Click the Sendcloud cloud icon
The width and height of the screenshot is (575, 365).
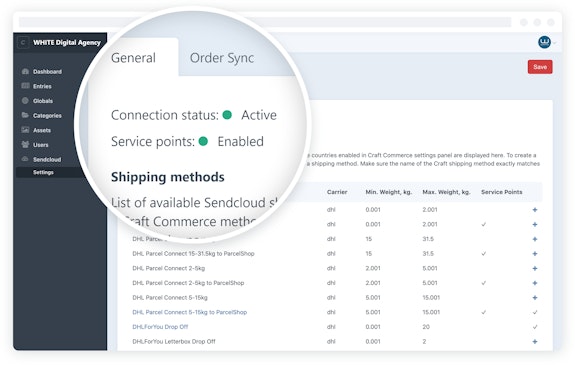(x=25, y=159)
